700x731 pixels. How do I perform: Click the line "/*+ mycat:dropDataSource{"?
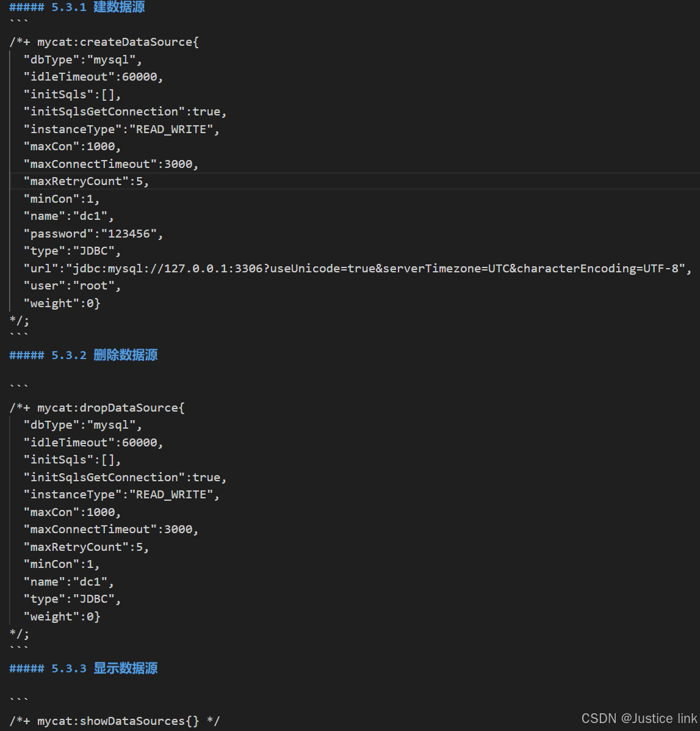(x=97, y=408)
